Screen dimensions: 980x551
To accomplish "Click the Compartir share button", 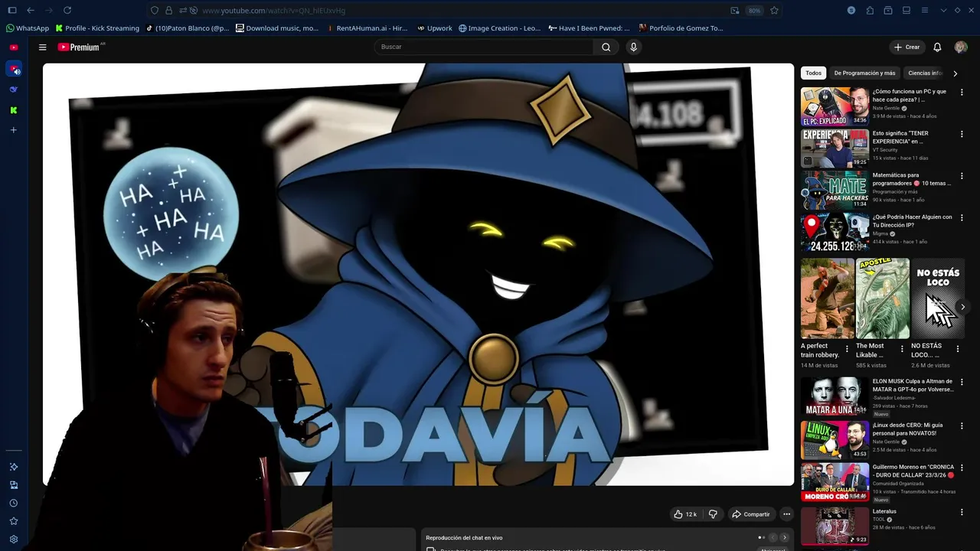I will (x=750, y=514).
